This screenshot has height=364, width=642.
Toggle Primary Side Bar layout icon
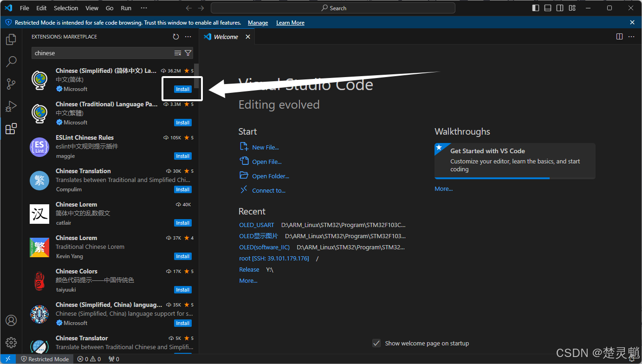(536, 8)
